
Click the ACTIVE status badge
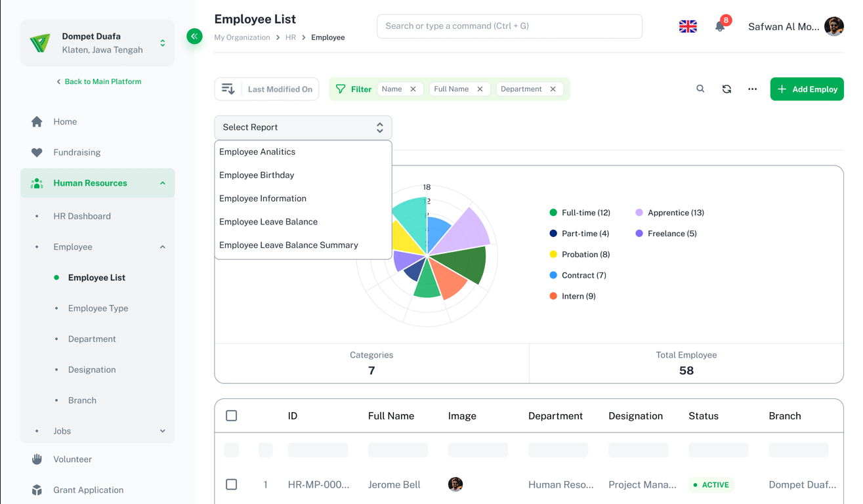pos(711,485)
